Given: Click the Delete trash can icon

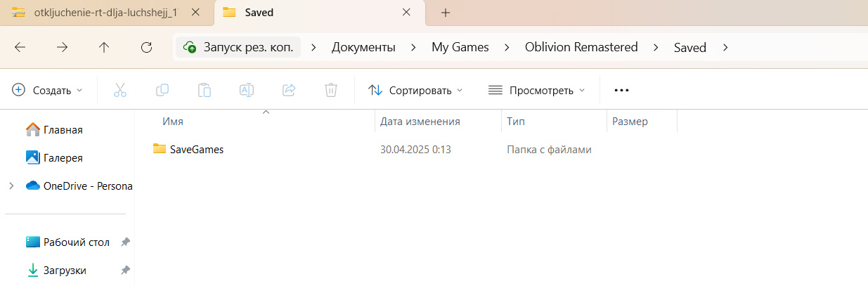Looking at the screenshot, I should coord(331,90).
